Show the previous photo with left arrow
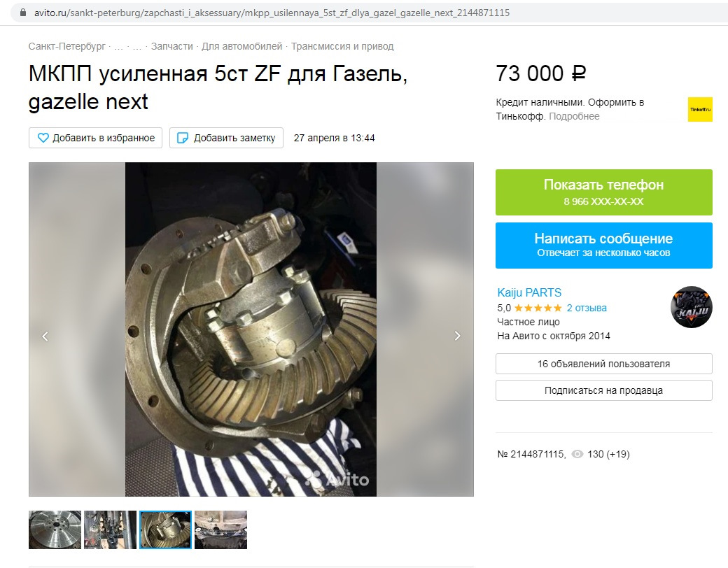This screenshot has width=728, height=568. (45, 336)
